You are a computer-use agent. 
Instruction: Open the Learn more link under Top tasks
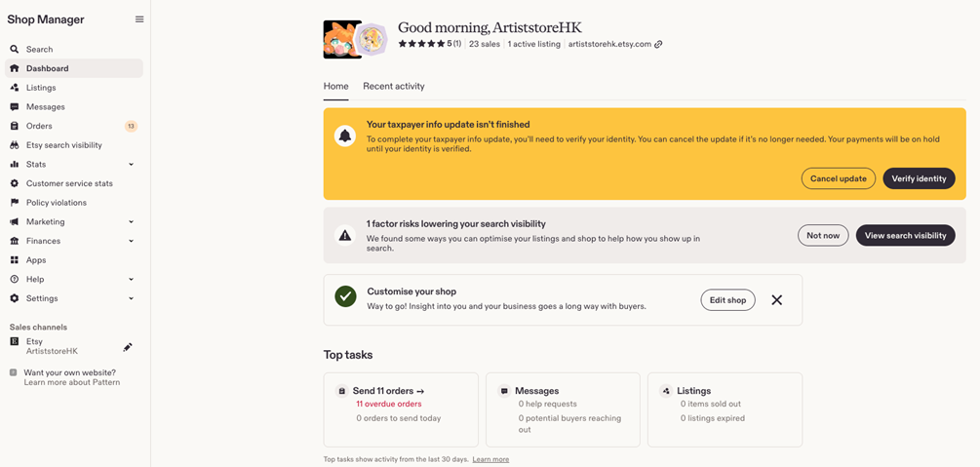(x=490, y=459)
